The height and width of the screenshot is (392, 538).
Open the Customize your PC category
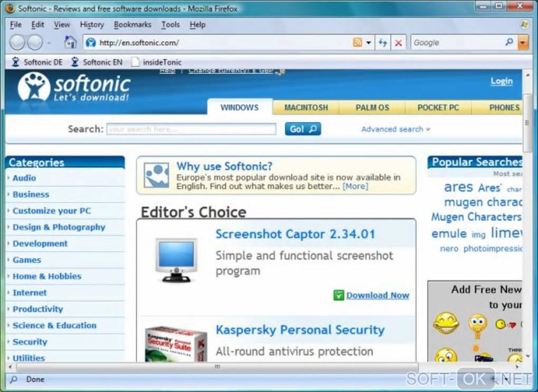pos(52,211)
